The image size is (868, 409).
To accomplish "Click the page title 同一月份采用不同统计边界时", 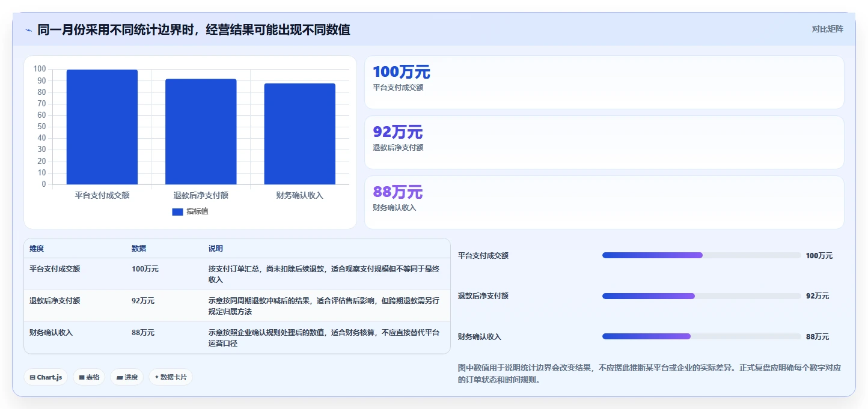I will coord(194,29).
